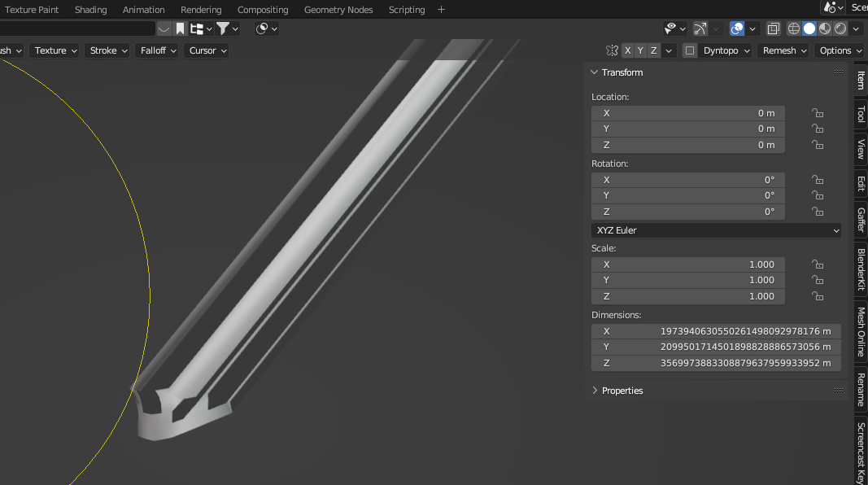Switch to rendered viewport shading
The width and height of the screenshot is (868, 485).
click(840, 28)
